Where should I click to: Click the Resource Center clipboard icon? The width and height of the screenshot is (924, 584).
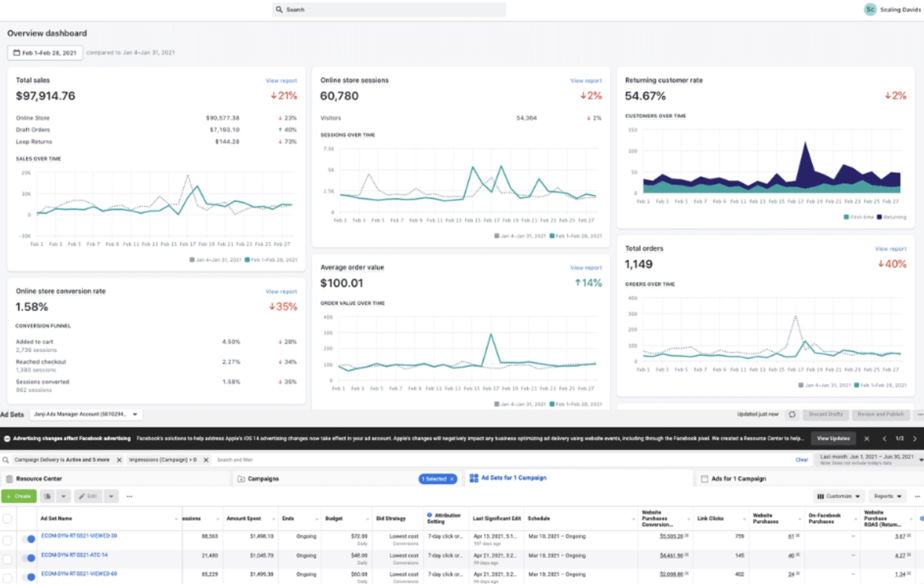[x=10, y=479]
